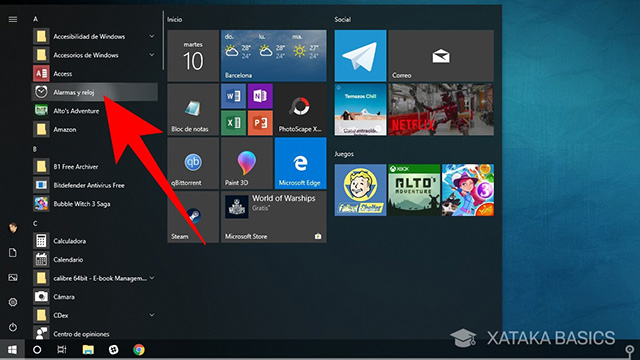Click the Inicio tile group title
Screen dimensions: 640x360
click(x=175, y=19)
